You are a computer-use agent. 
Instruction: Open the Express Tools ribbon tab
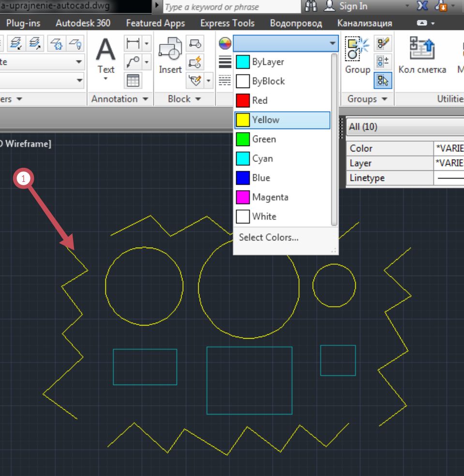point(227,23)
